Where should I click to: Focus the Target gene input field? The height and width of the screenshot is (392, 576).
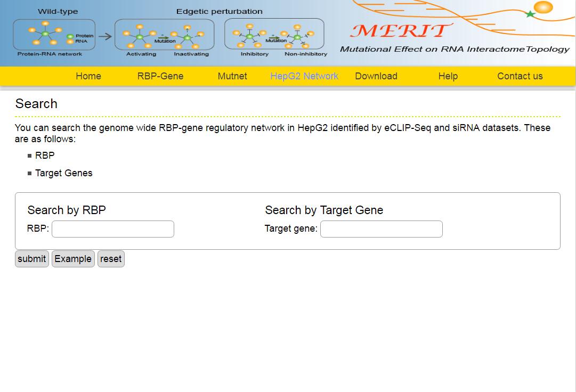point(382,229)
